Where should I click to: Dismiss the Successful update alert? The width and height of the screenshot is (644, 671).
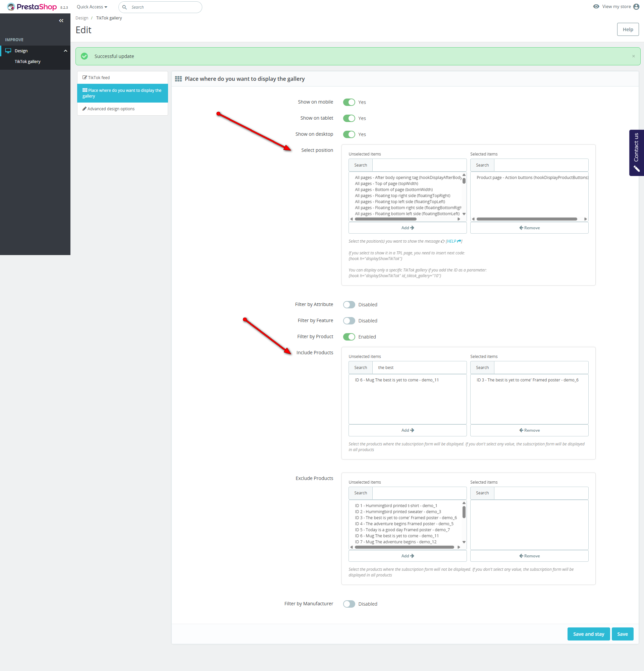pyautogui.click(x=633, y=56)
